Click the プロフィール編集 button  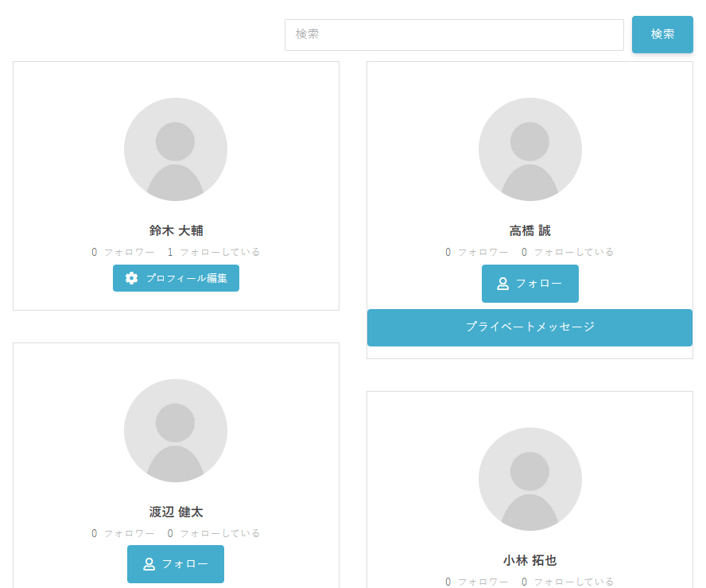tap(176, 278)
